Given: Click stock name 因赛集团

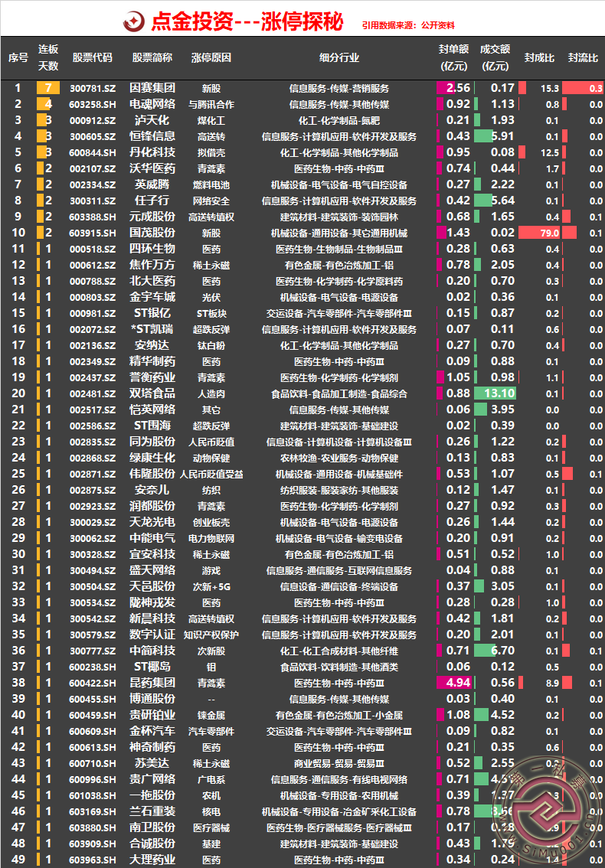Looking at the screenshot, I should click(x=152, y=88).
